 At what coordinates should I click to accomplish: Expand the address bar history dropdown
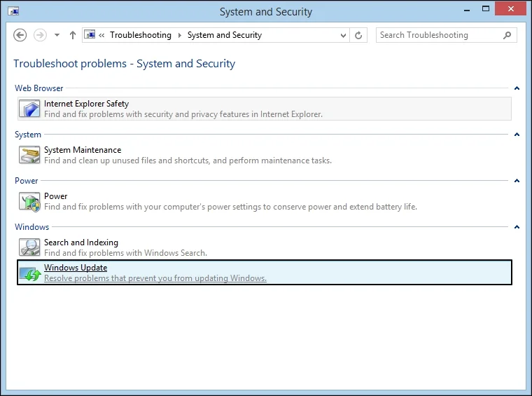coord(344,35)
